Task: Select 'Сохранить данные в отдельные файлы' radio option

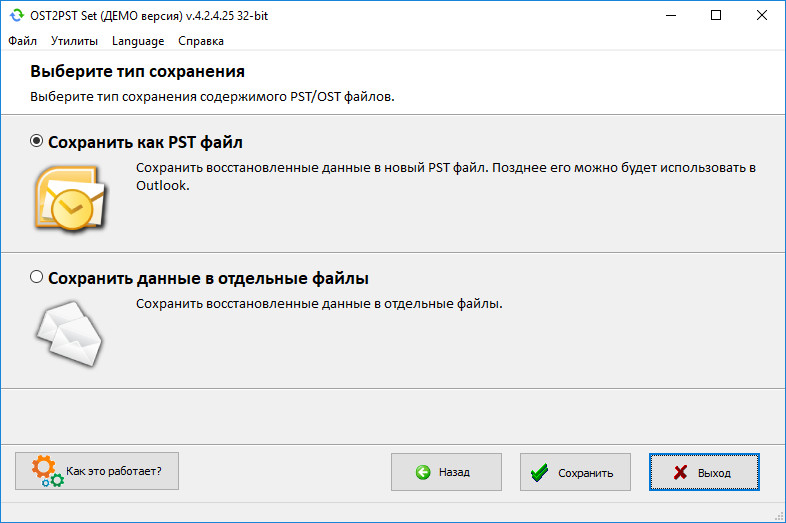Action: point(36,277)
